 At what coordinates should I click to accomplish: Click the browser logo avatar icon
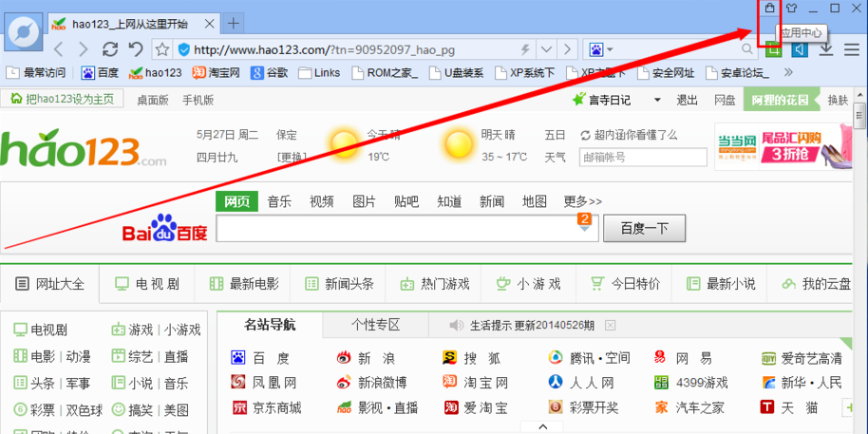pyautogui.click(x=25, y=30)
